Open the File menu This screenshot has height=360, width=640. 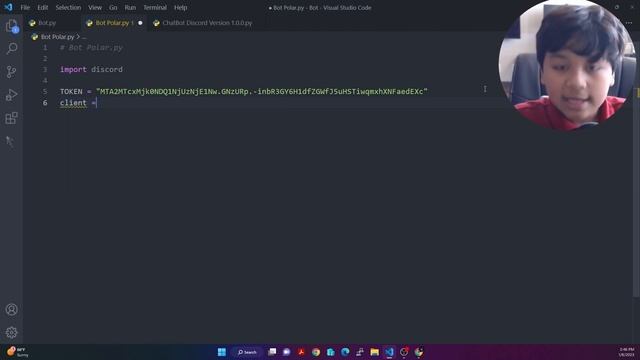click(25, 7)
